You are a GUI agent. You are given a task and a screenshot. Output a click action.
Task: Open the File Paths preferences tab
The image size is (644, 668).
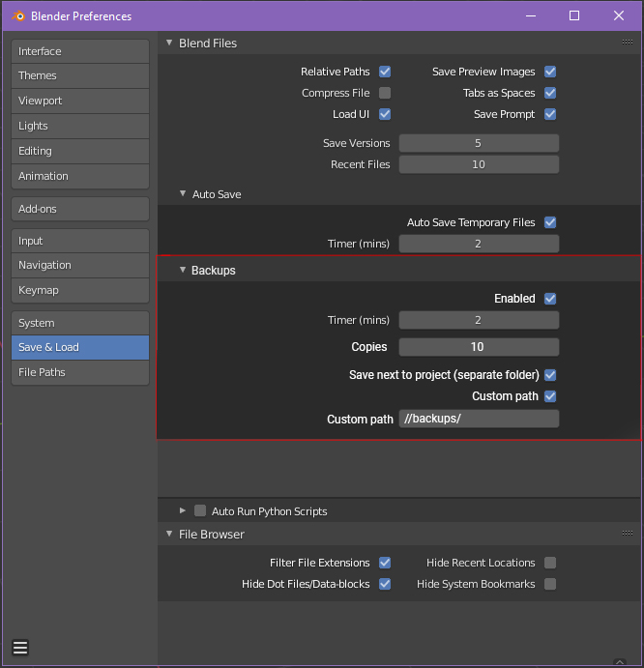click(x=80, y=373)
